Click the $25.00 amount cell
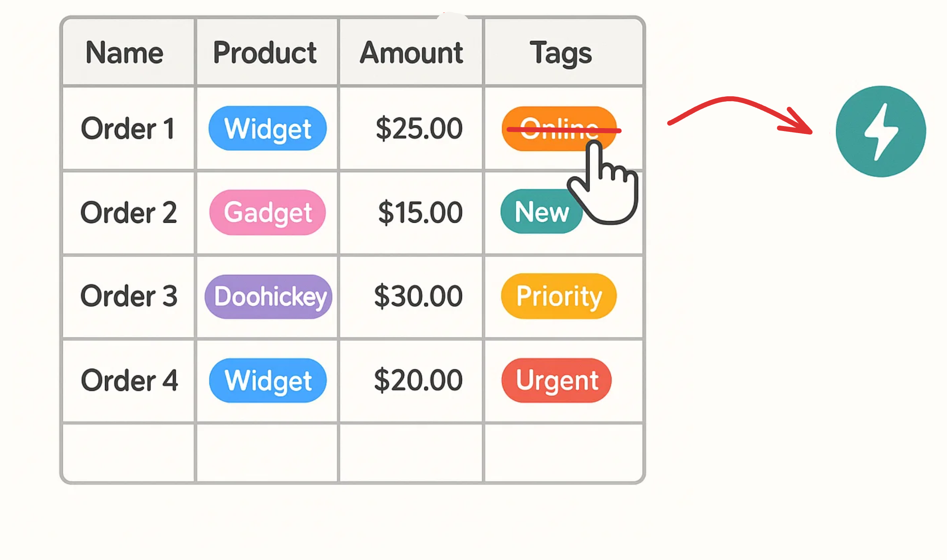Image resolution: width=947 pixels, height=560 pixels. point(419,129)
